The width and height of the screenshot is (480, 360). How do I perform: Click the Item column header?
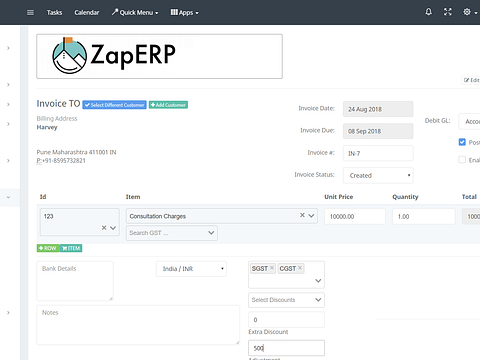click(x=133, y=197)
